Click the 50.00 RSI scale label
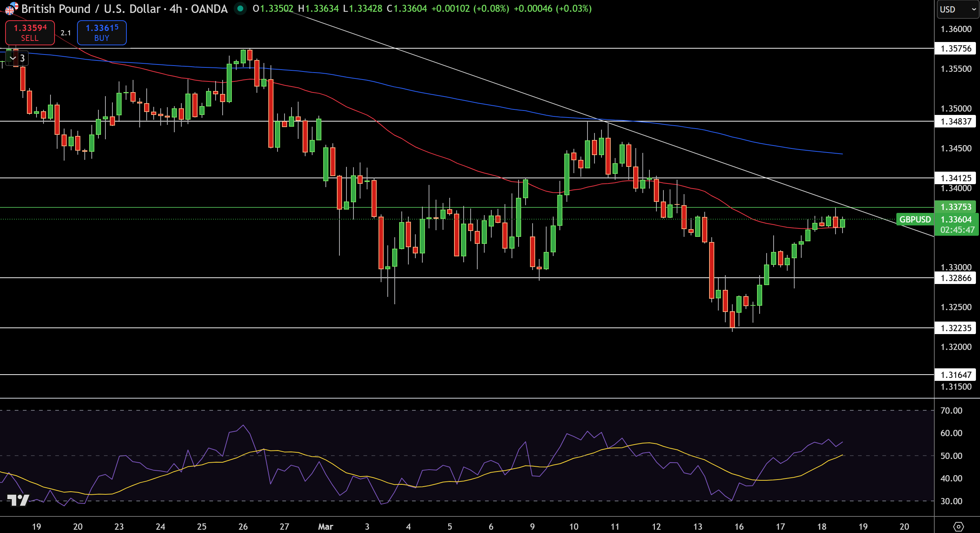The image size is (980, 533). (951, 456)
